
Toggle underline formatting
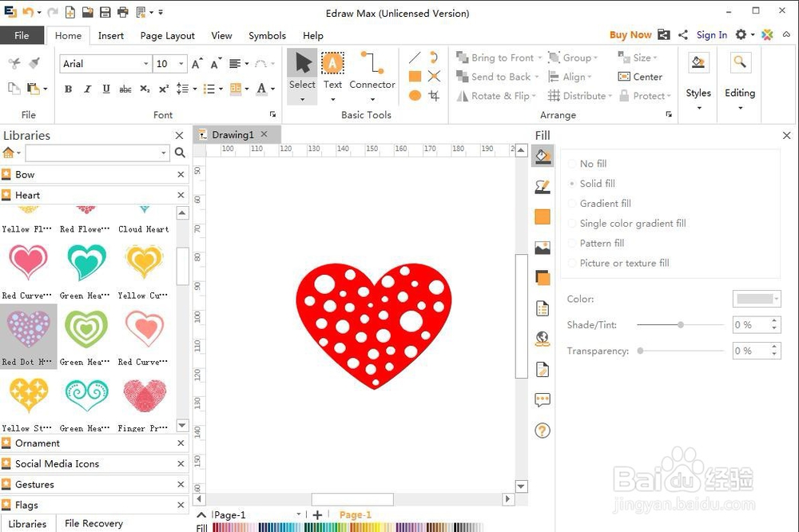pyautogui.click(x=106, y=89)
